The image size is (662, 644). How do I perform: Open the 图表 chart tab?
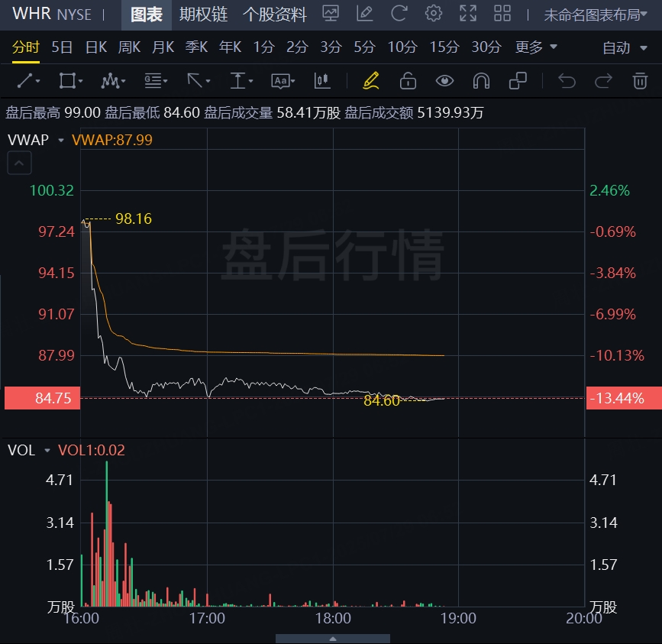click(147, 15)
